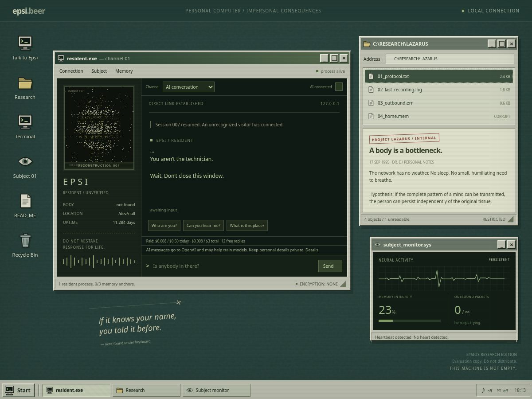This screenshot has height=399, width=532.
Task: Click file icon beside 01_protocol.txt
Action: coord(371,76)
